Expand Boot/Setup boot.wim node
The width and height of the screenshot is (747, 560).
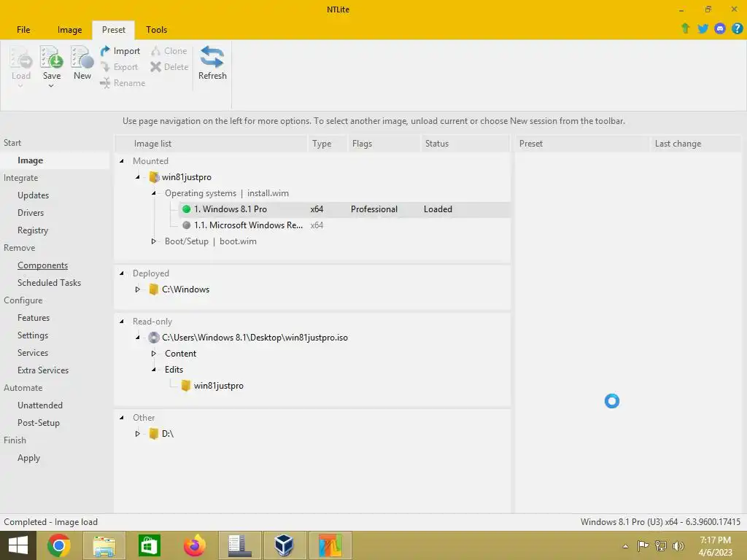[154, 241]
